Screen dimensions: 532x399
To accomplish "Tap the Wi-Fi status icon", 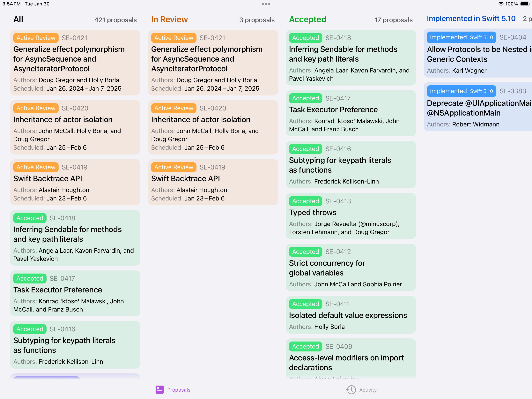I will click(x=501, y=4).
